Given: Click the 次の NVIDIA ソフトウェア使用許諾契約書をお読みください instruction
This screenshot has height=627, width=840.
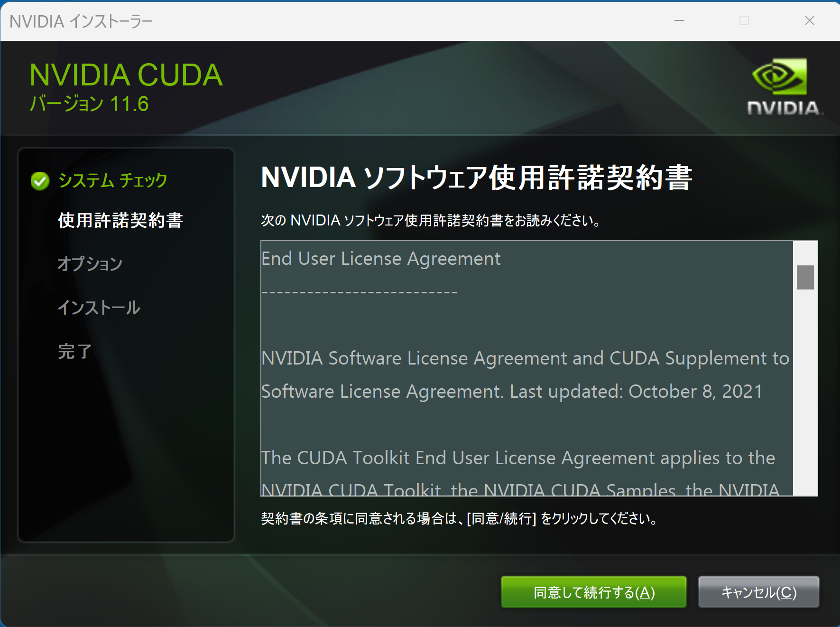Looking at the screenshot, I should coord(431,220).
